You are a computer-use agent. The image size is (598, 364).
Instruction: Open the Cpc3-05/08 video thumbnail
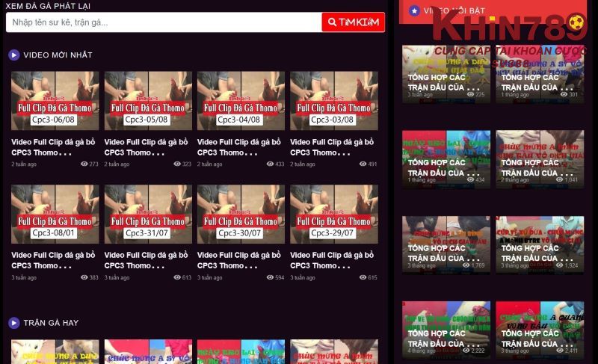(148, 101)
